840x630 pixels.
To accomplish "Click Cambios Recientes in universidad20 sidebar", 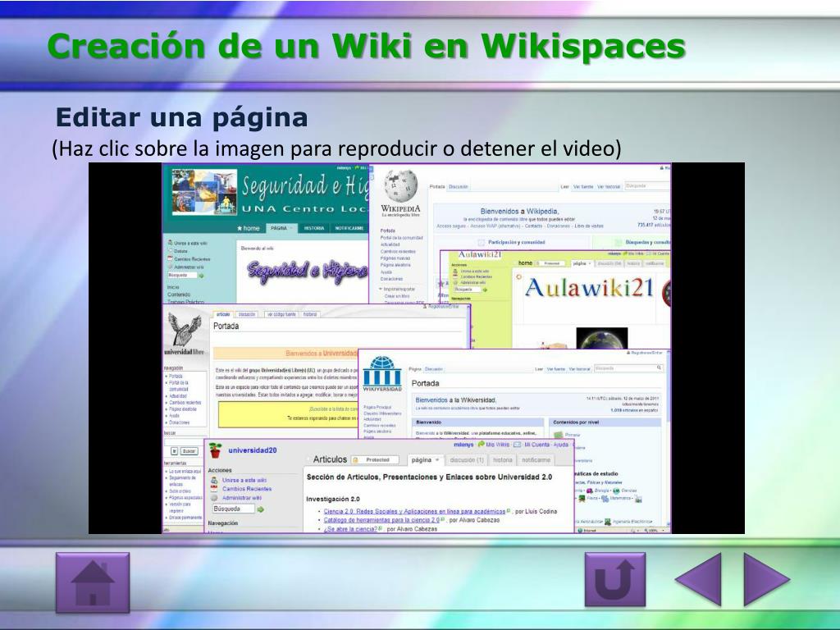I will (x=246, y=489).
